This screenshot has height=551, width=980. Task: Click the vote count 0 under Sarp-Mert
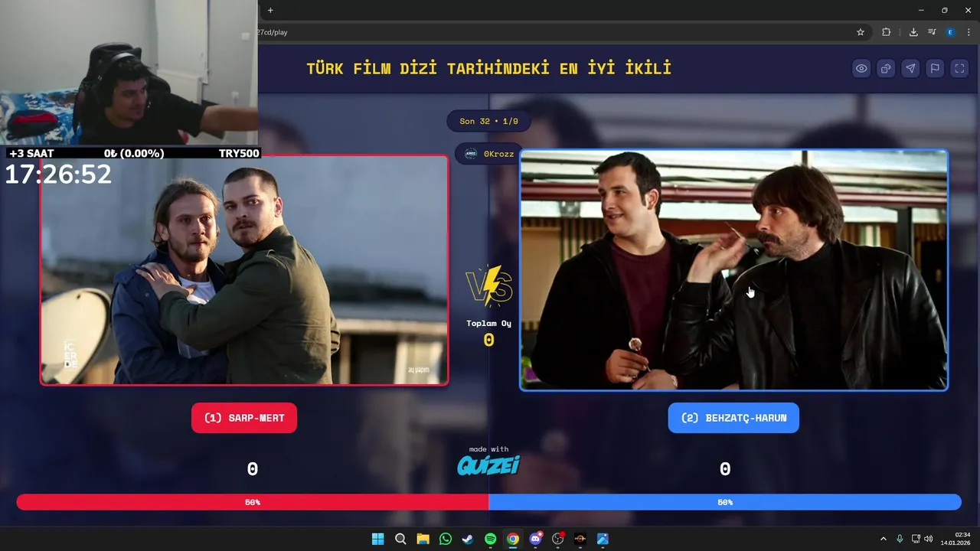point(253,469)
